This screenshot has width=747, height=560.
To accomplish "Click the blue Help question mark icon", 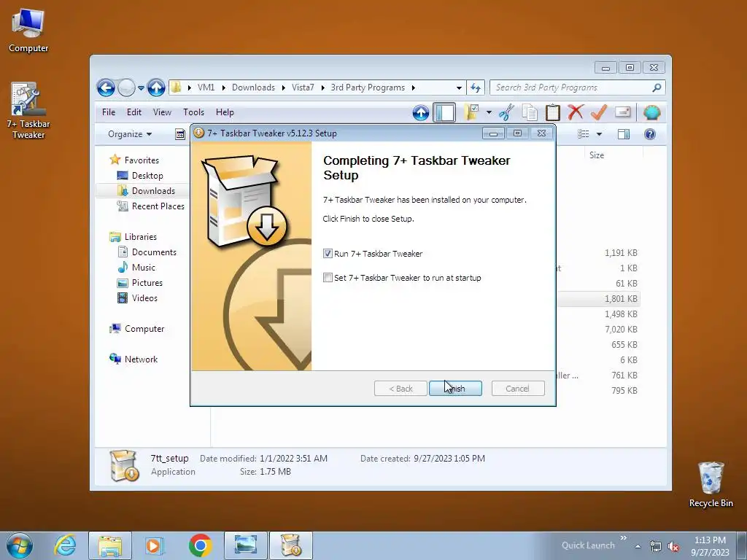I will coord(650,134).
